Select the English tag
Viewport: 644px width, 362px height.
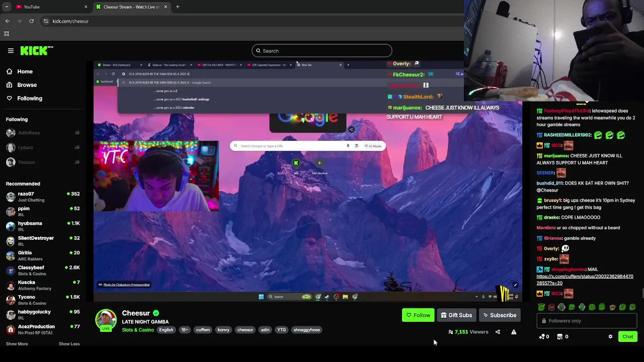tap(166, 330)
